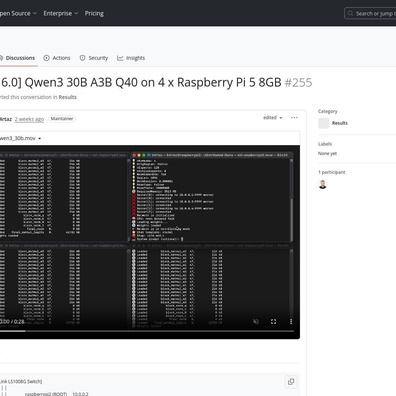This screenshot has width=396, height=396.
Task: Open the edited history dropdown
Action: pos(273,118)
